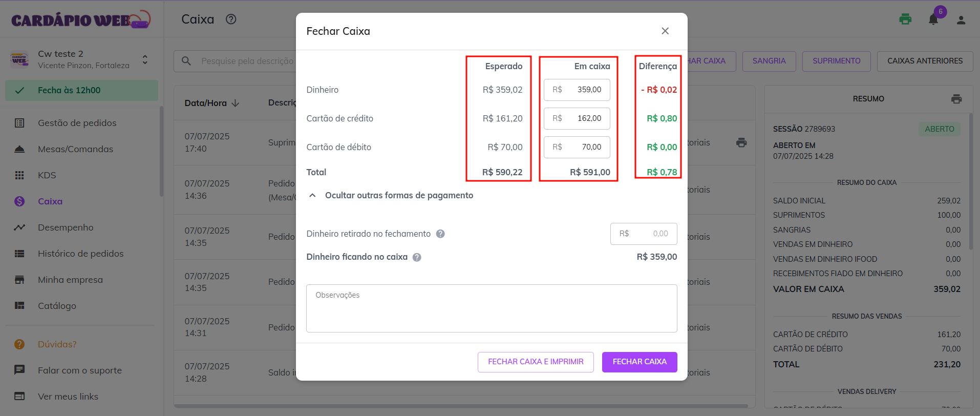This screenshot has width=980, height=416.
Task: Go to Mesas/Comandas menu item
Action: coord(75,149)
